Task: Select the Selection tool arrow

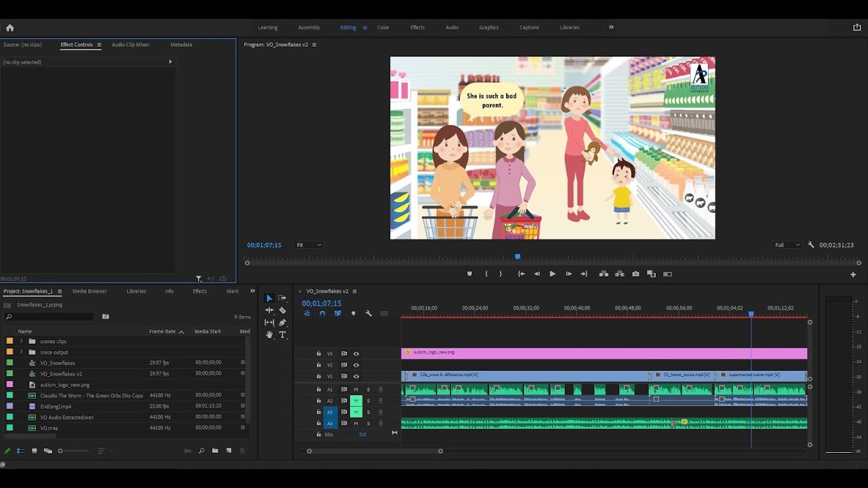Action: pos(269,298)
